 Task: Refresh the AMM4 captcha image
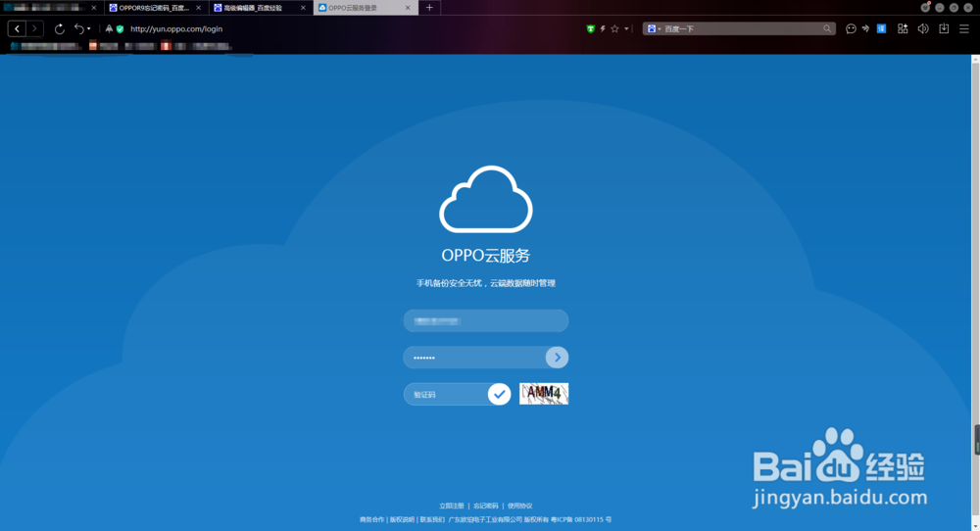(544, 394)
